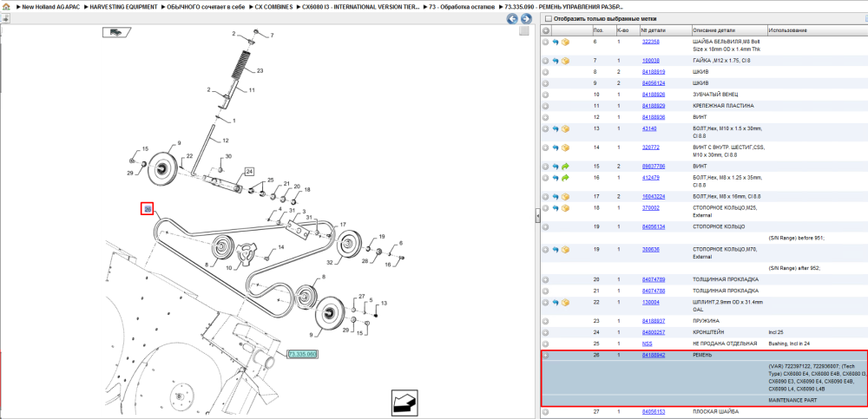Click blue arrow icon on row 7

click(x=556, y=61)
